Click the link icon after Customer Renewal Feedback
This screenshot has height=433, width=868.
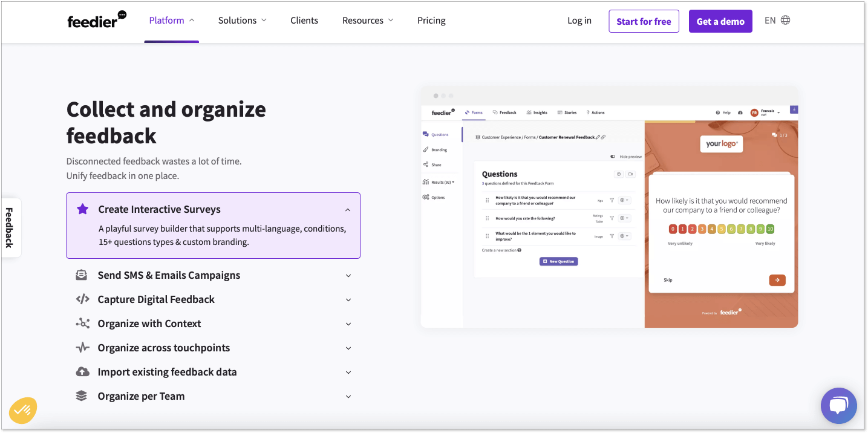pos(603,137)
